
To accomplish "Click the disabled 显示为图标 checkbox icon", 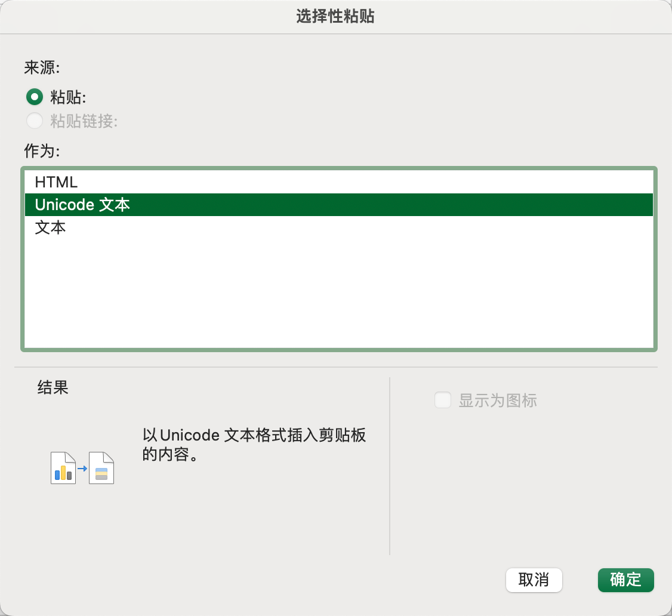I will coord(443,401).
